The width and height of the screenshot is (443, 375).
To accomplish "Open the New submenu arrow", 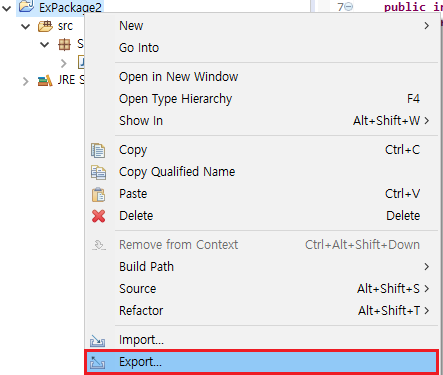I will [x=427, y=26].
